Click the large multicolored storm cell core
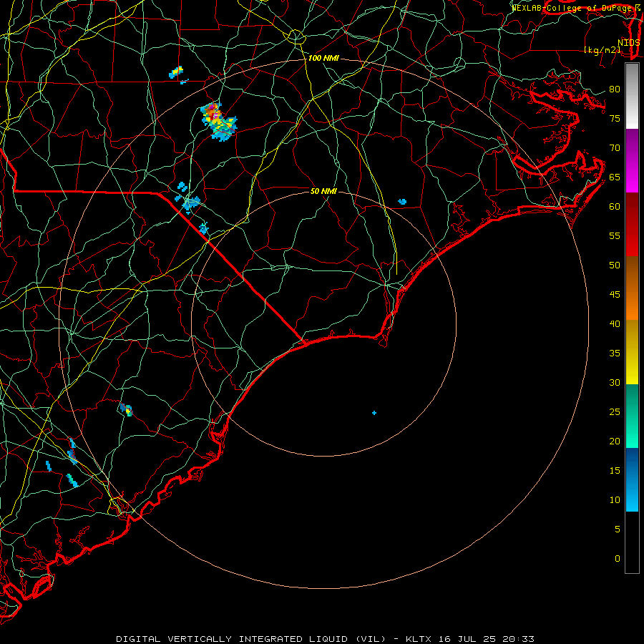This screenshot has width=644, height=644. point(218,120)
